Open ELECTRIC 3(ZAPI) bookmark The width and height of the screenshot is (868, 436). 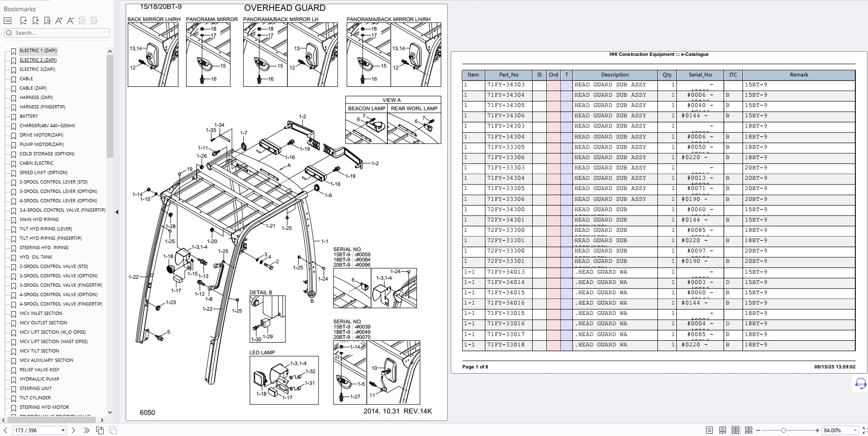(x=38, y=69)
